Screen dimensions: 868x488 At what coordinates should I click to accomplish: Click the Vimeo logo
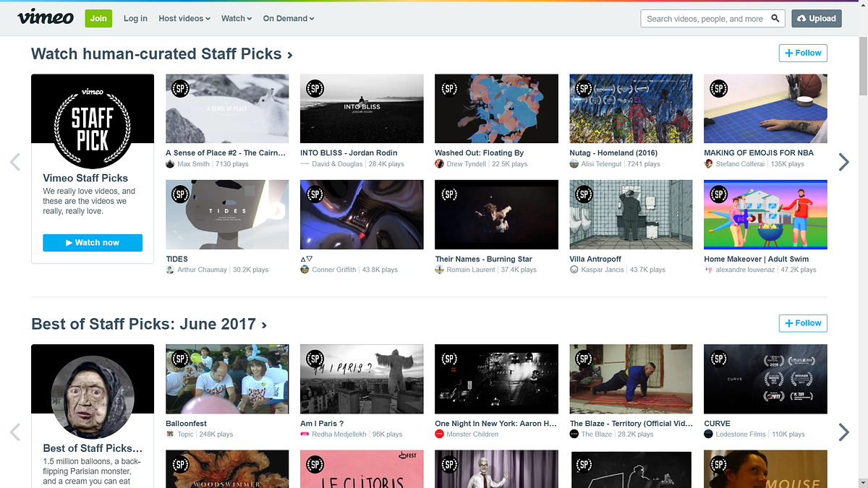click(45, 17)
